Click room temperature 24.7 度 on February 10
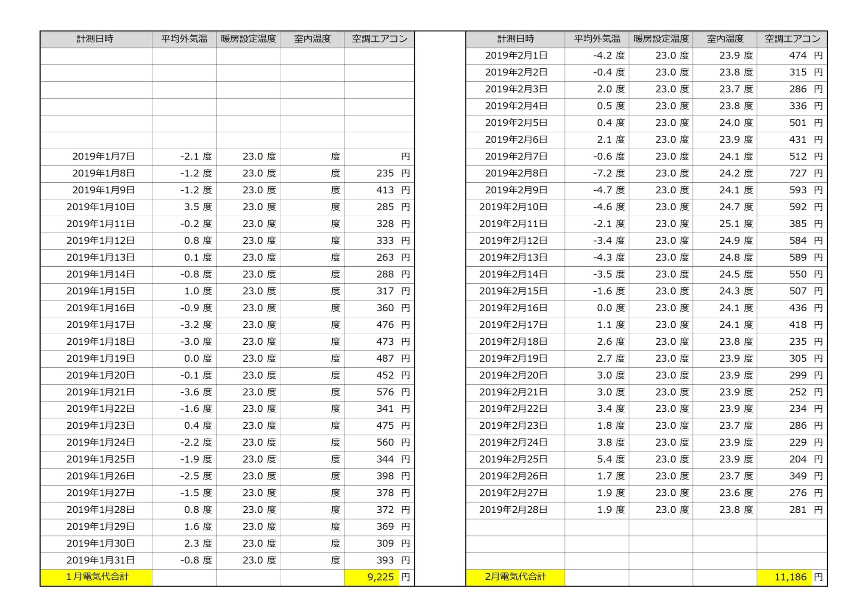The width and height of the screenshot is (868, 614). coord(725,207)
